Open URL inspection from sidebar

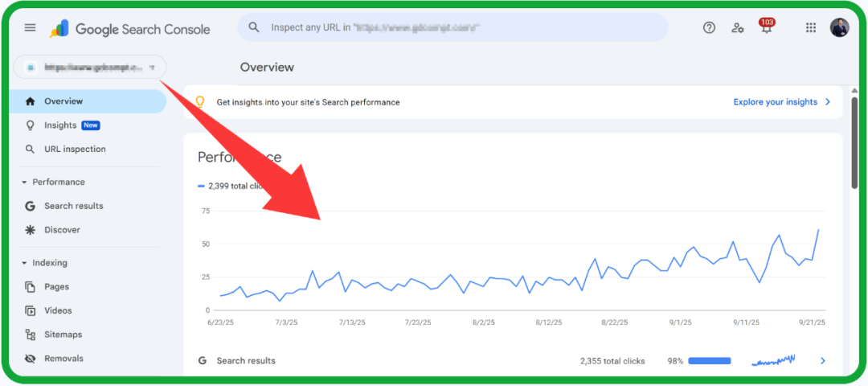[75, 150]
